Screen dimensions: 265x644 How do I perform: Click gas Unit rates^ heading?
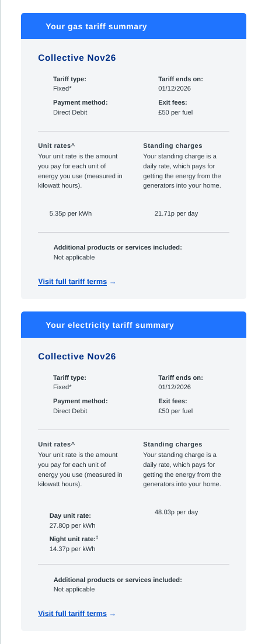57,146
